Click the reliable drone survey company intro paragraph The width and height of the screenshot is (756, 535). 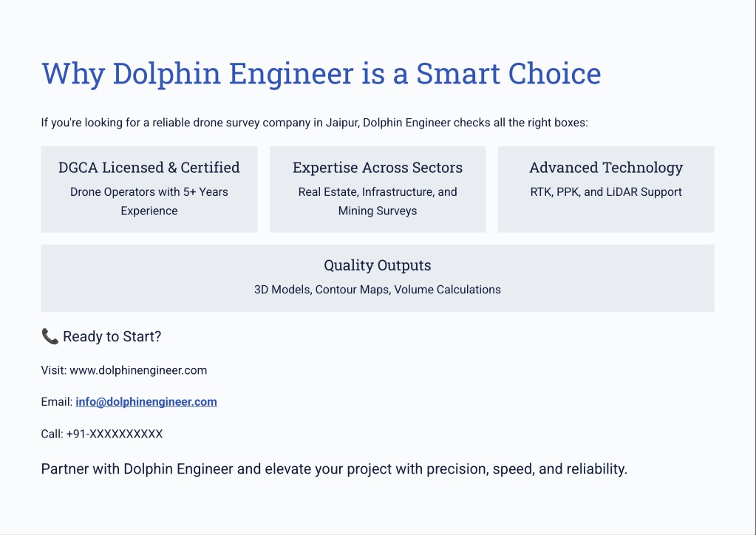click(x=314, y=123)
